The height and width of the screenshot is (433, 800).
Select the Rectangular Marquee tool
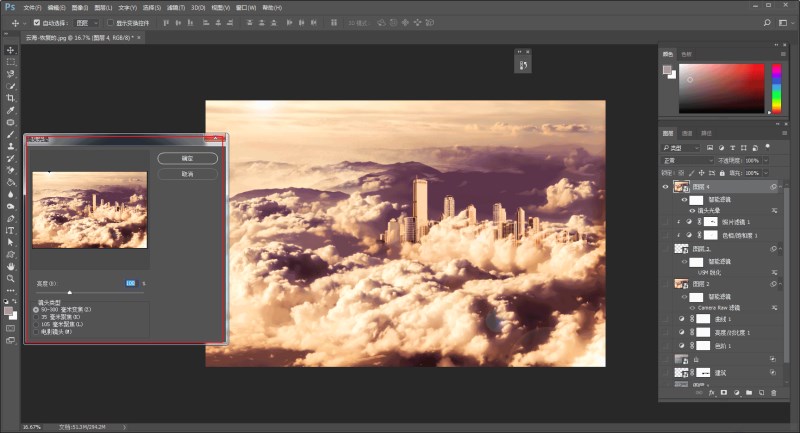coord(11,62)
